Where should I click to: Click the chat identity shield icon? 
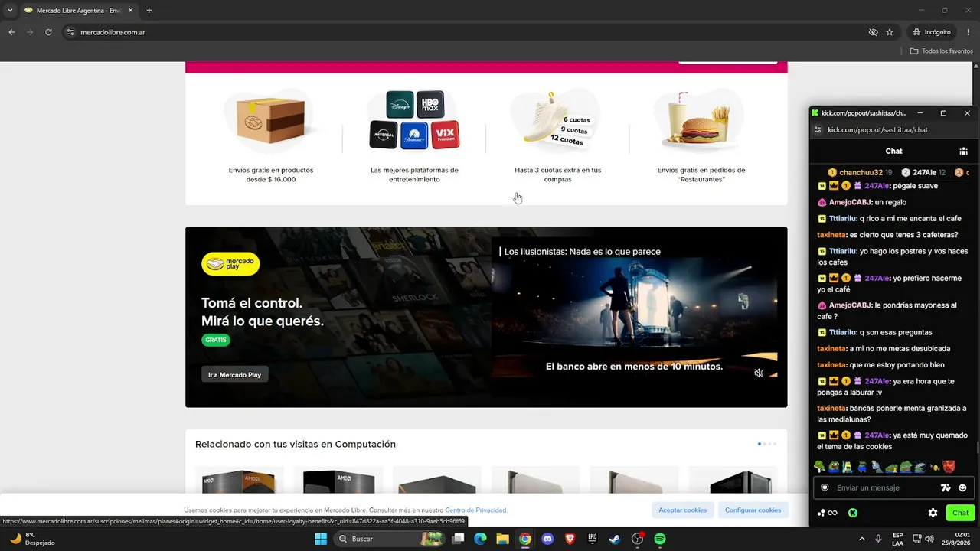coord(825,487)
